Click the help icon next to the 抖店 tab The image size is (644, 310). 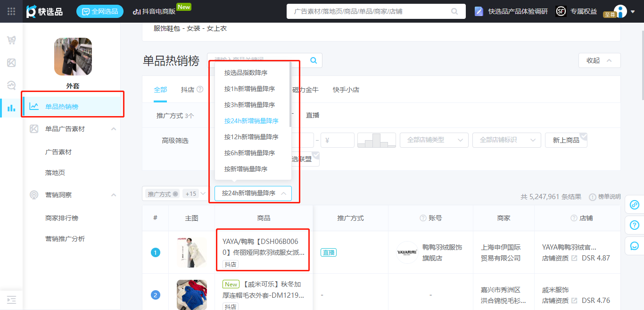(200, 89)
